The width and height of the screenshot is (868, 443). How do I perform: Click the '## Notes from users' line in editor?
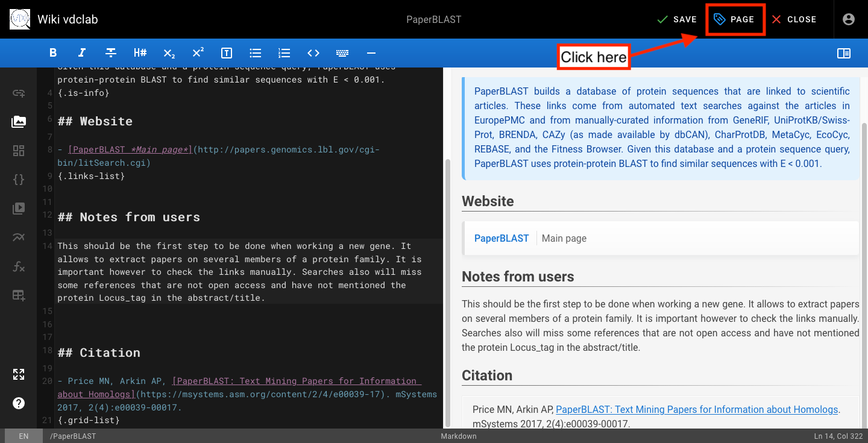pyautogui.click(x=129, y=217)
